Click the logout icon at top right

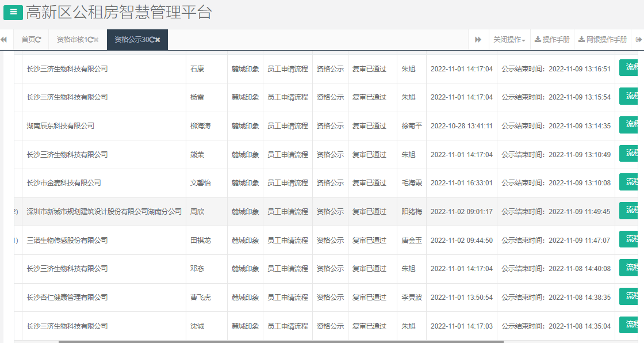(x=638, y=39)
